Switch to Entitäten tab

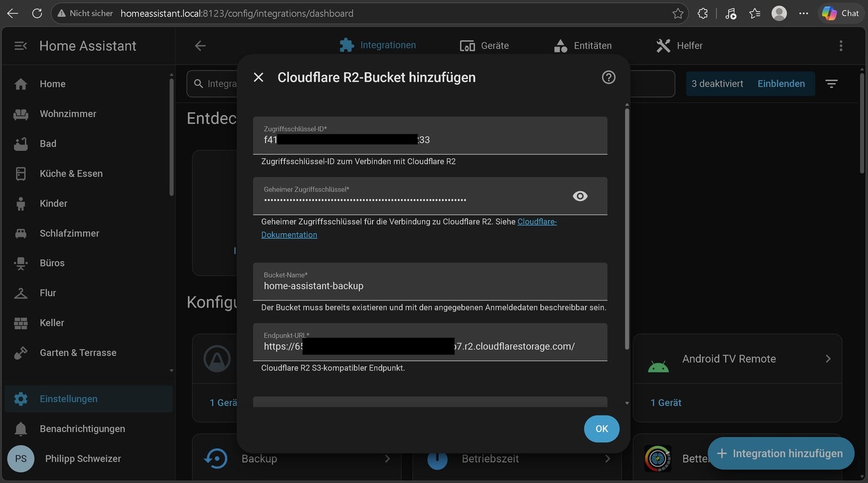pyautogui.click(x=583, y=46)
